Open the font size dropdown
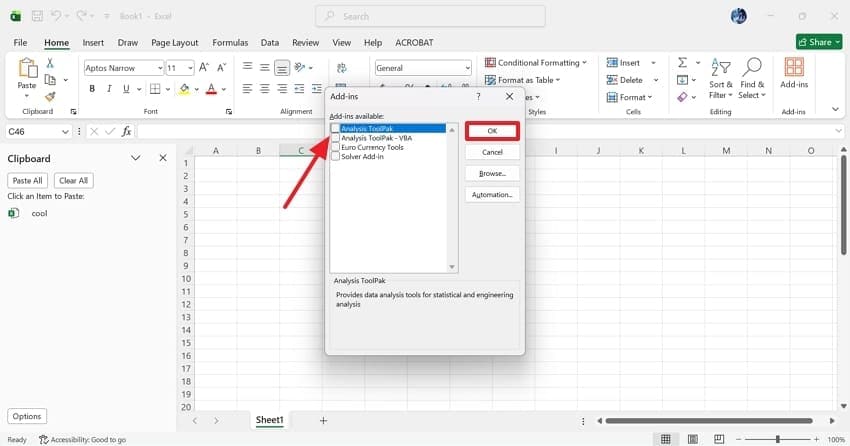Viewport: 850px width, 446px height. coord(190,68)
